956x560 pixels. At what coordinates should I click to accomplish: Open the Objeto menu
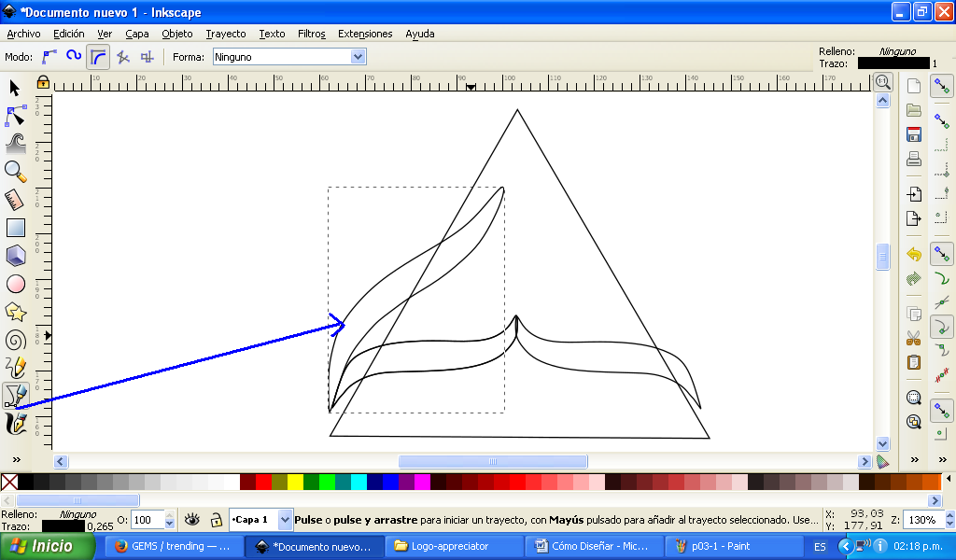click(177, 34)
